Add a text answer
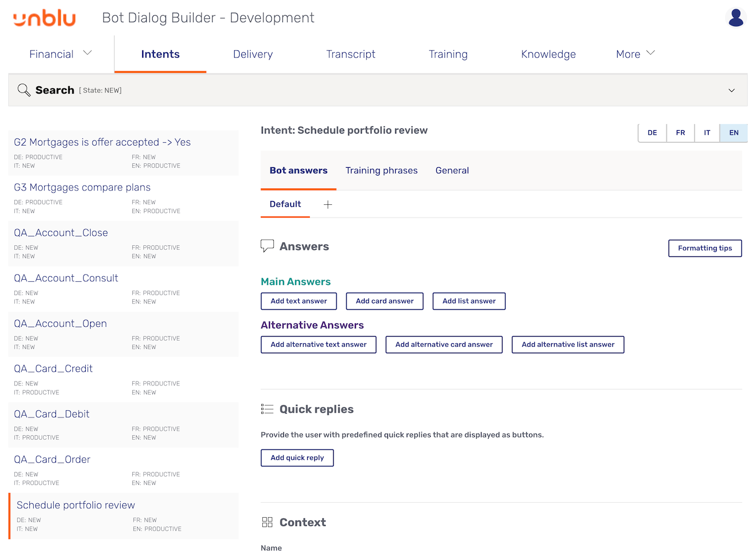Screen dimensions: 756x557 coord(298,301)
